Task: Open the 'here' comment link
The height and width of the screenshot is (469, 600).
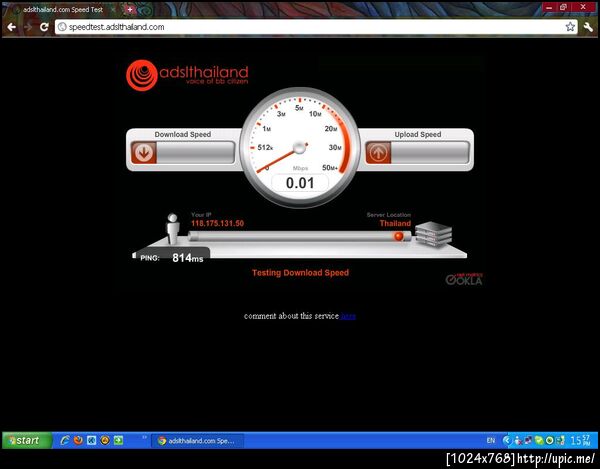Action: 348,316
